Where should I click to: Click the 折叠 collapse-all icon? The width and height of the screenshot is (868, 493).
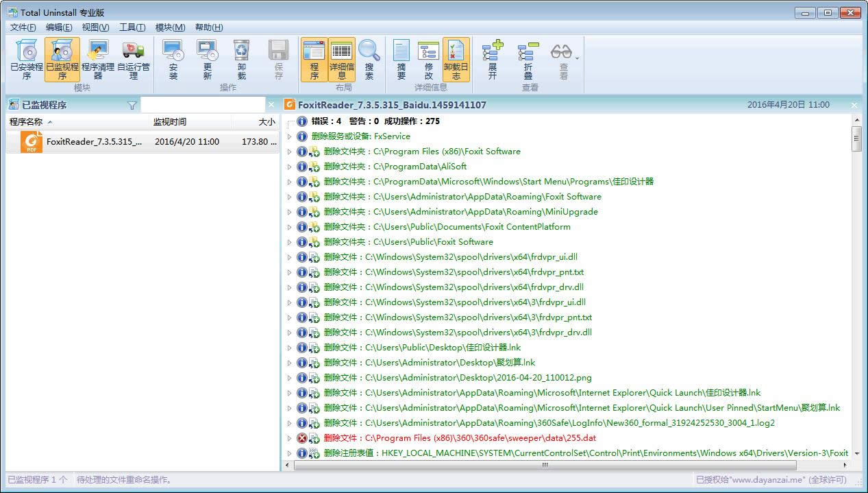[x=528, y=59]
